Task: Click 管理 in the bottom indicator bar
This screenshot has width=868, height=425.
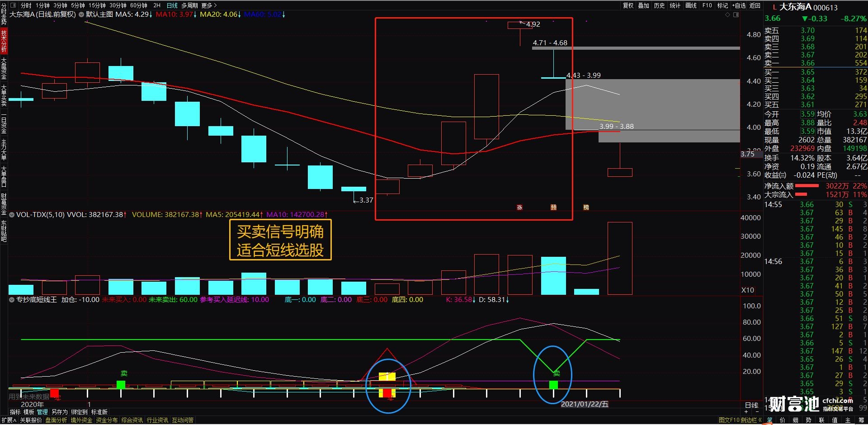Action: point(42,412)
